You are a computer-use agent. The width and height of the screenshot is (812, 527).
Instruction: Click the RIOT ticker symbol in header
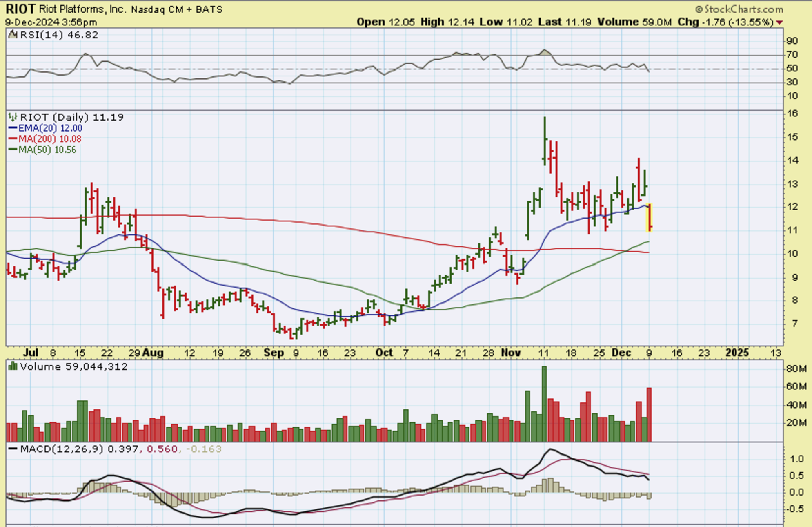coord(20,9)
